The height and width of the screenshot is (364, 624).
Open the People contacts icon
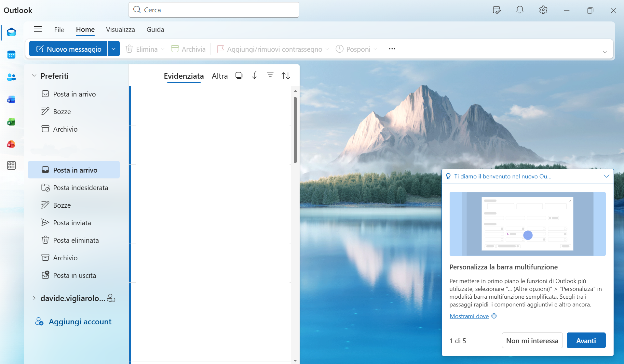11,77
